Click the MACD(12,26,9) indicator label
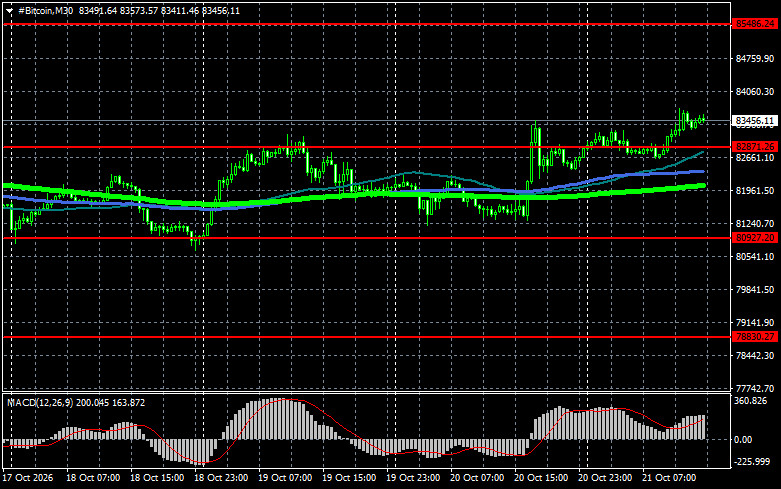The height and width of the screenshot is (489, 781). click(x=40, y=402)
